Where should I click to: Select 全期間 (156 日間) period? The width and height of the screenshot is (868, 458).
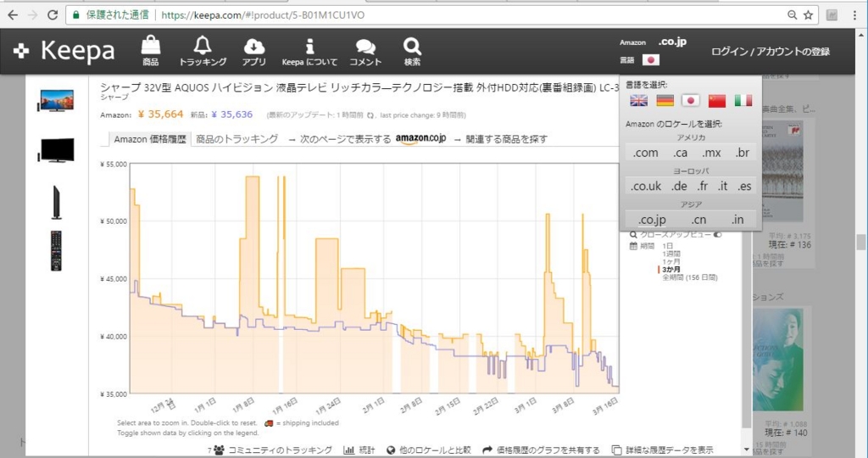click(x=690, y=277)
